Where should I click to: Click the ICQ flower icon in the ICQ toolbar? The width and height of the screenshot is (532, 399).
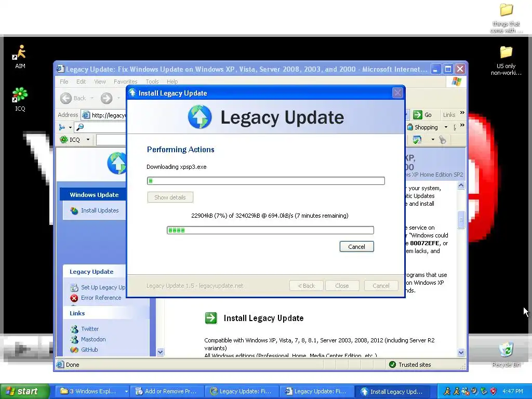(x=64, y=139)
